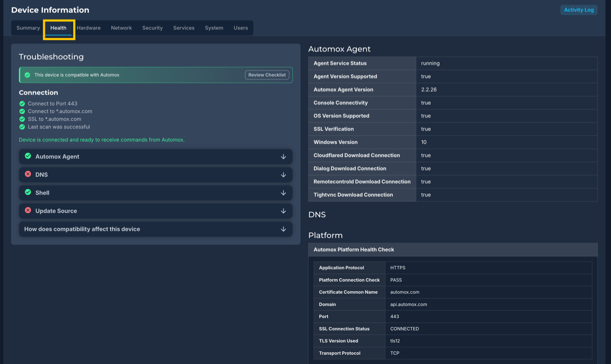Expand How does compatibility affect this device
The width and height of the screenshot is (611, 364).
point(156,229)
